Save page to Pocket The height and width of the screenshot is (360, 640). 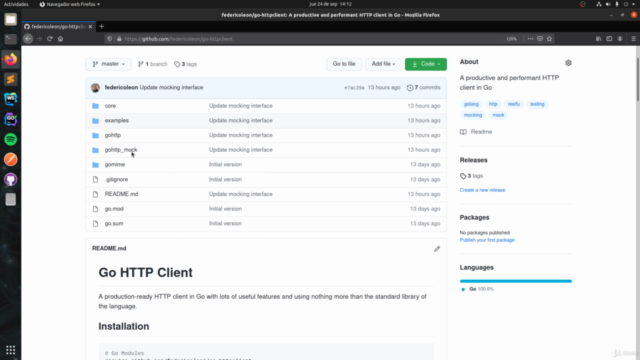(x=540, y=39)
